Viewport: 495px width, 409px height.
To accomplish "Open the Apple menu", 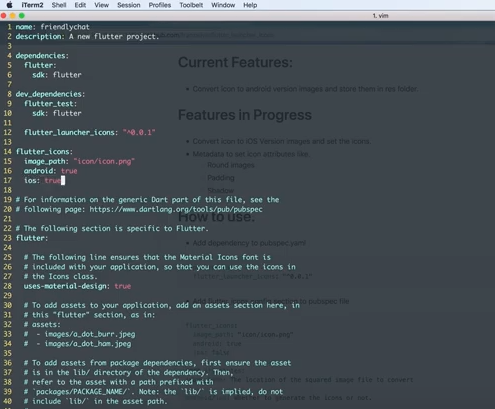I will click(9, 5).
